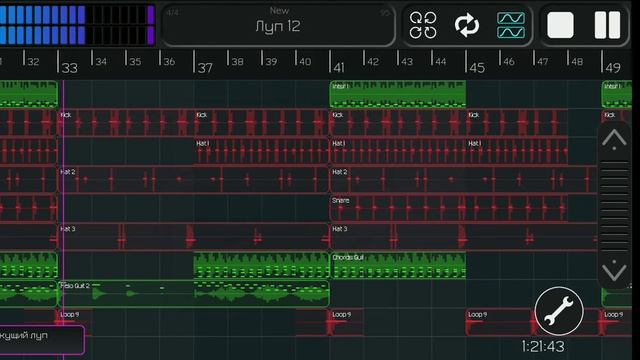This screenshot has width=640, height=360.
Task: Select the Hat 1 clip at bar 41
Action: coord(398,151)
